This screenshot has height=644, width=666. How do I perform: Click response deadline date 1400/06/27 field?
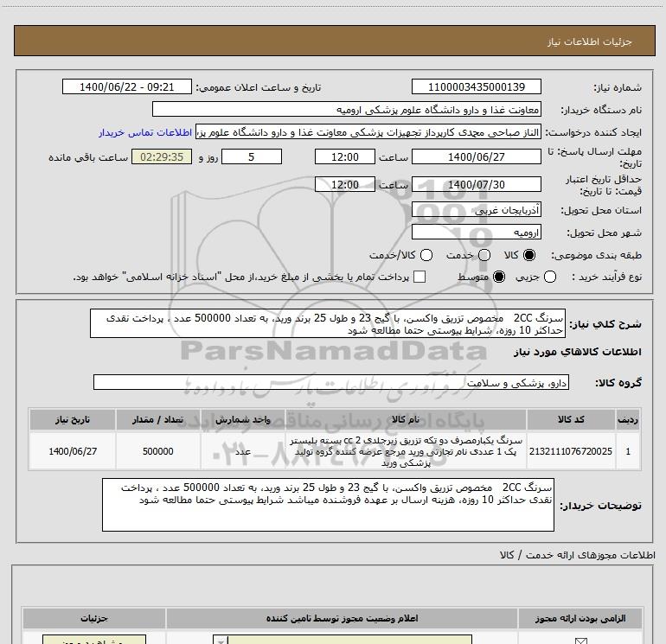(x=476, y=157)
